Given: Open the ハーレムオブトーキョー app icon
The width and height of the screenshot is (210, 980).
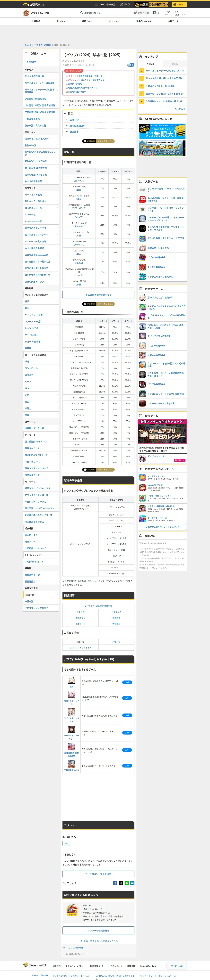Looking at the screenshot, I should coord(71,729).
